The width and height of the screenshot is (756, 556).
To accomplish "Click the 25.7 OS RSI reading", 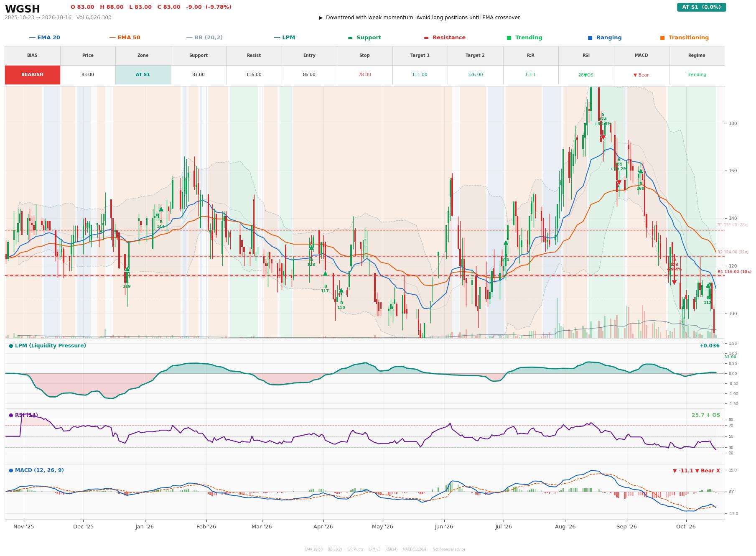I will tap(706, 415).
